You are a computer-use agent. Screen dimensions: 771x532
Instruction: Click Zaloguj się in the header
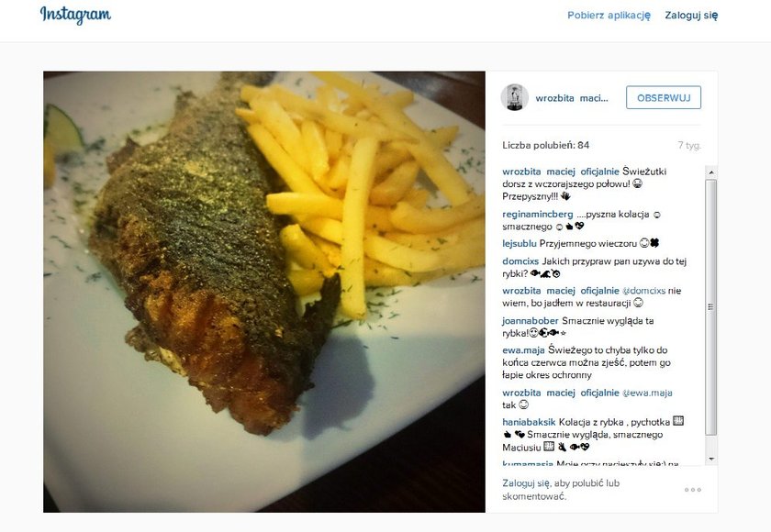(691, 16)
